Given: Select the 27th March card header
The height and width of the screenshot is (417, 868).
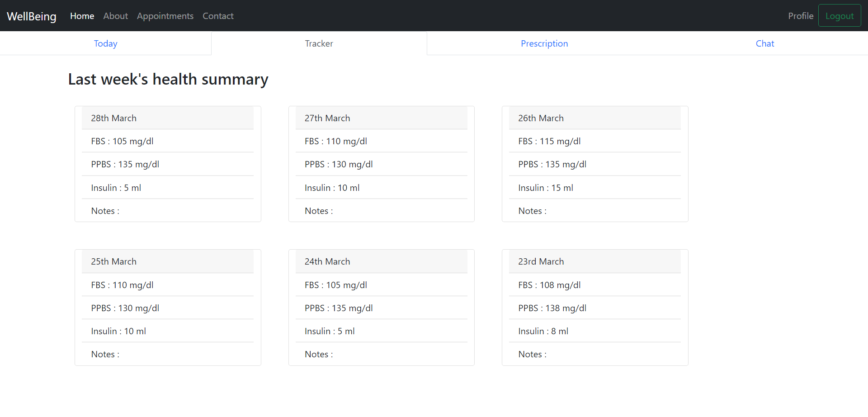Looking at the screenshot, I should click(x=382, y=118).
